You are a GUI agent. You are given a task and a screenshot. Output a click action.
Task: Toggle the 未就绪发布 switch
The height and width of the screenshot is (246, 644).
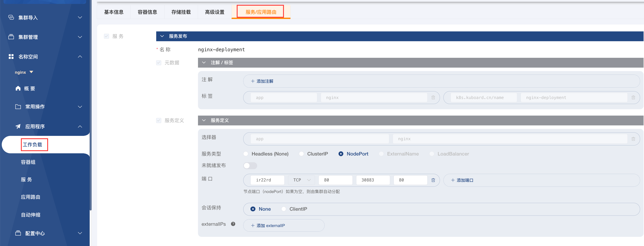point(250,166)
